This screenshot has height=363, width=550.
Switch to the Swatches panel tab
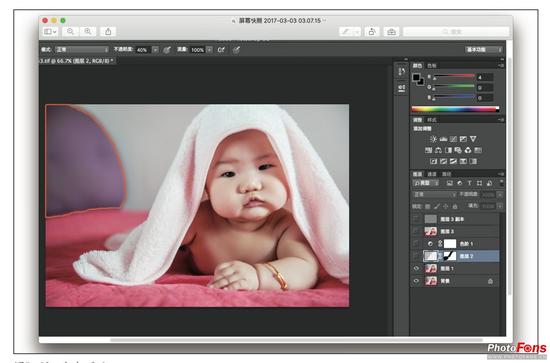(x=432, y=66)
